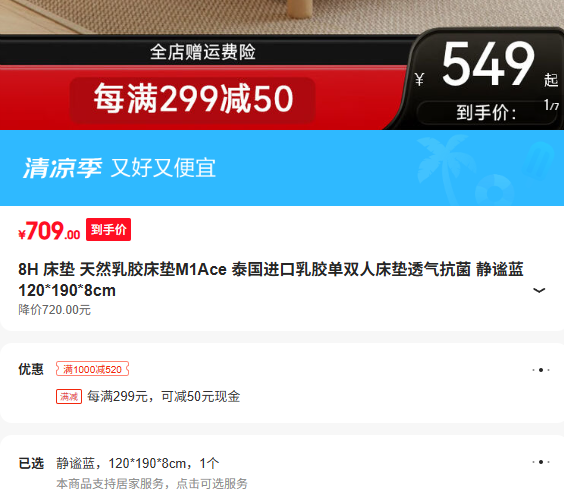The height and width of the screenshot is (490, 564).
Task: Click 本商品支持居家服务，点击可选服务 hint
Action: coord(152,483)
